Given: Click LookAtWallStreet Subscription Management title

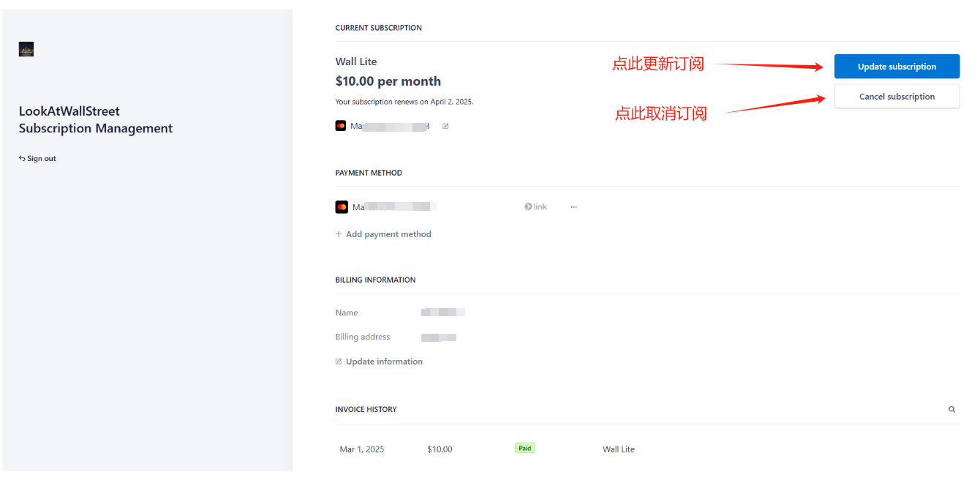Looking at the screenshot, I should pos(96,120).
